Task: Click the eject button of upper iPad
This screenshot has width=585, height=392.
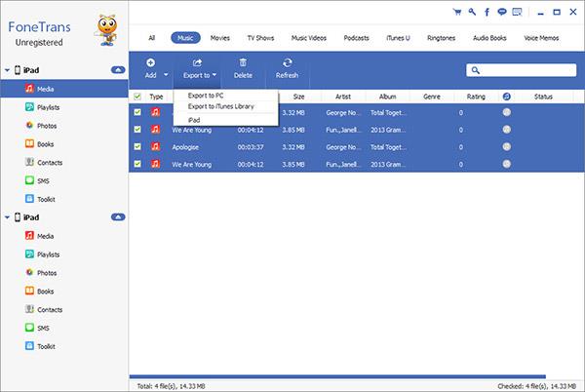Action: pos(118,70)
